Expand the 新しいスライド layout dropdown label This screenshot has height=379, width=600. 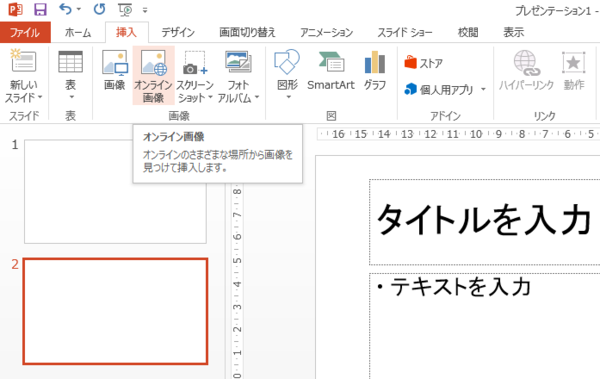pos(23,91)
